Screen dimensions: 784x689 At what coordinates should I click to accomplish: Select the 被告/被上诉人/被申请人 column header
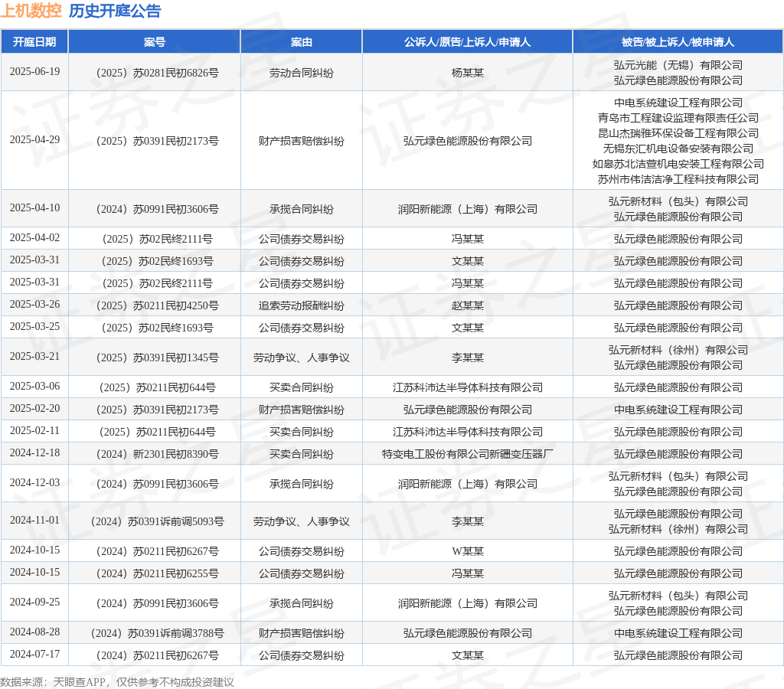point(678,42)
